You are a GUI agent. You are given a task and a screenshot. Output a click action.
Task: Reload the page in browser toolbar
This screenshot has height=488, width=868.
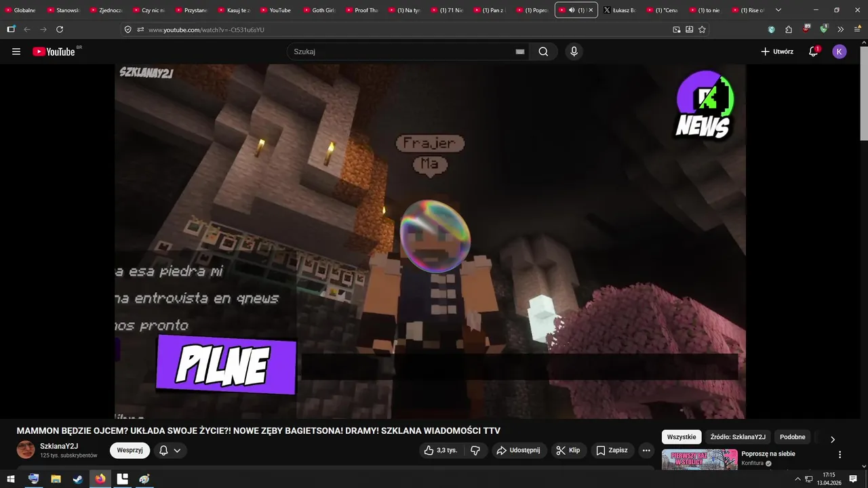tap(60, 29)
